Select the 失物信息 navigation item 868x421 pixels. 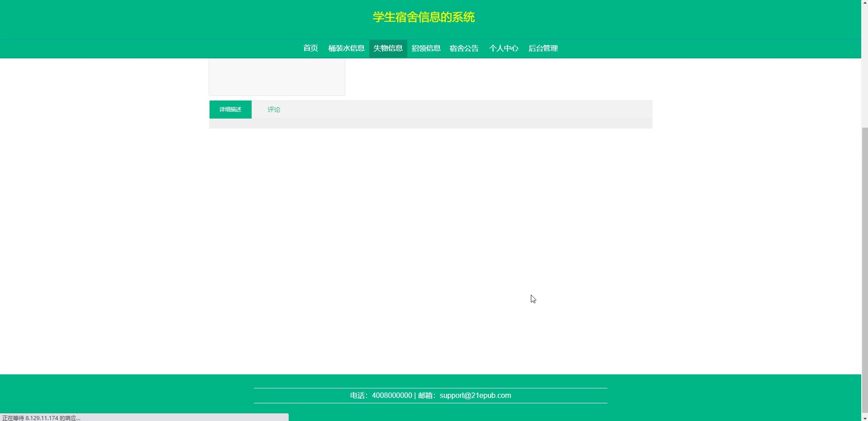(x=388, y=48)
